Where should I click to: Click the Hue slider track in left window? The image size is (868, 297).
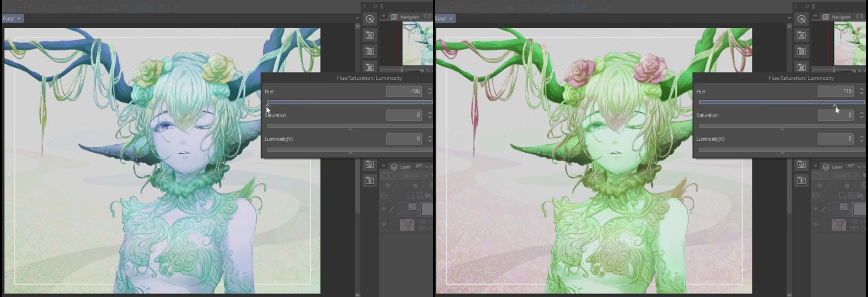click(x=350, y=102)
